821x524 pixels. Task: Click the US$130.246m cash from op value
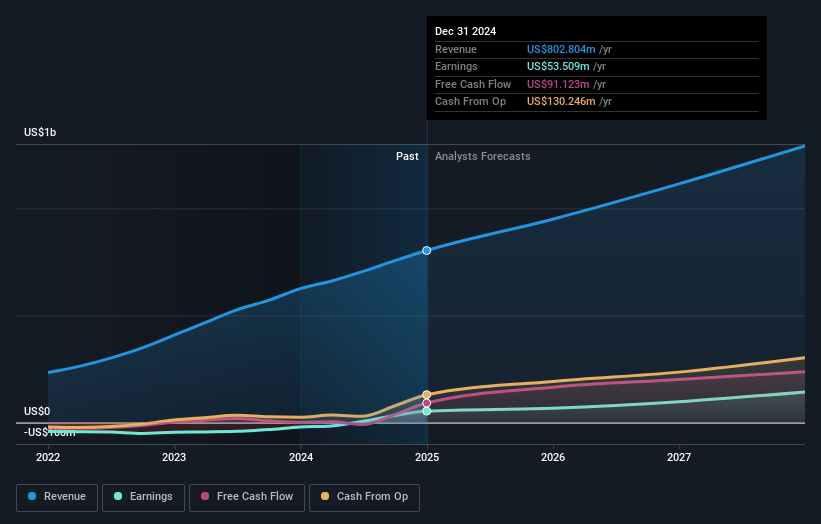click(561, 102)
